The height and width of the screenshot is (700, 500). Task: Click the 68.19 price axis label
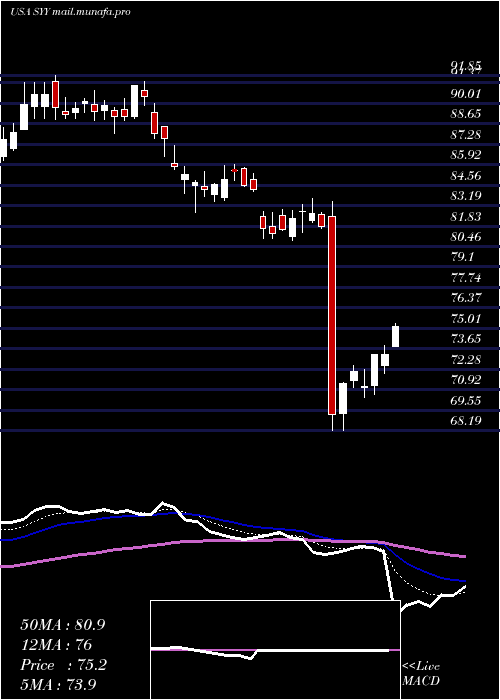click(x=467, y=420)
